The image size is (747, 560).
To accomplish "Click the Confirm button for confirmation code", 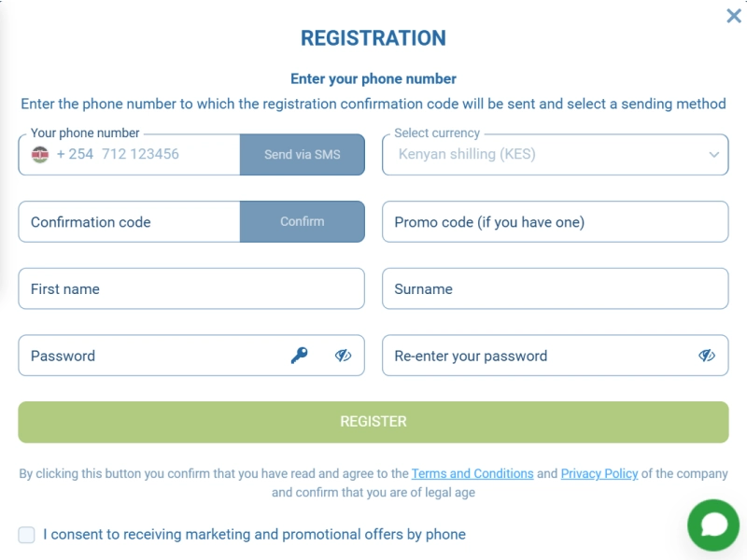I will coord(303,222).
